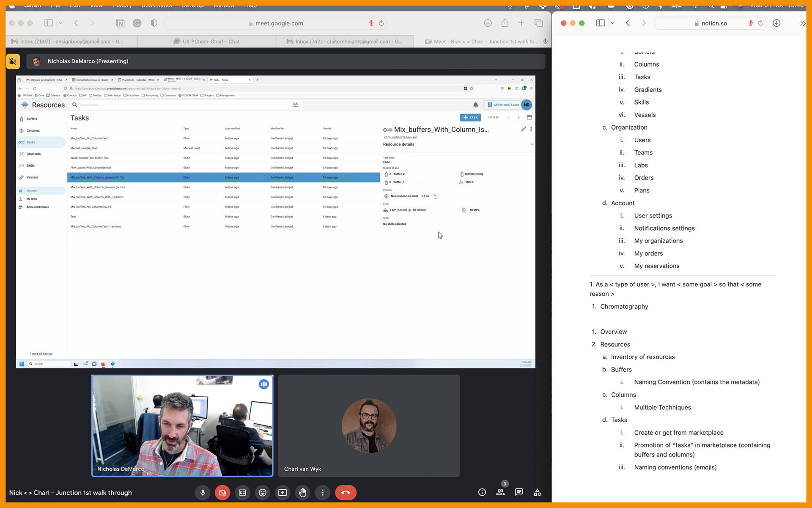Open the Share button in Safari toolbar
This screenshot has width=812, height=508.
tap(505, 23)
